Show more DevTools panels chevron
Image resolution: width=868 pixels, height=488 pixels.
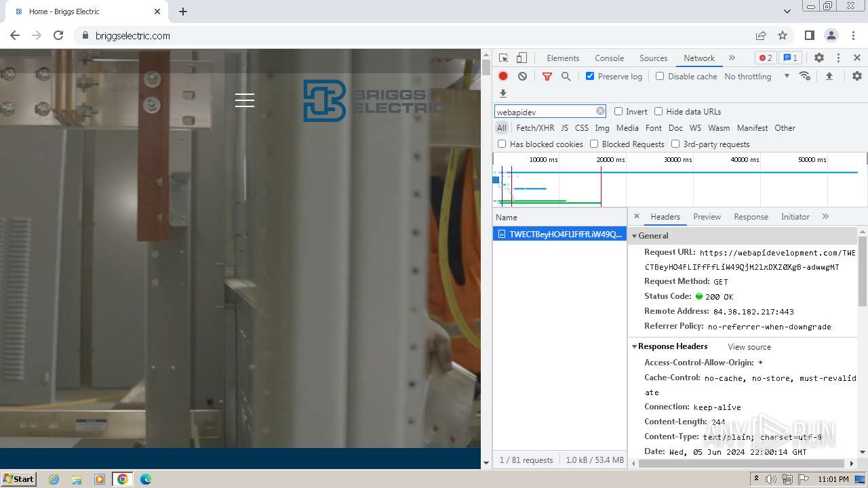tap(732, 58)
